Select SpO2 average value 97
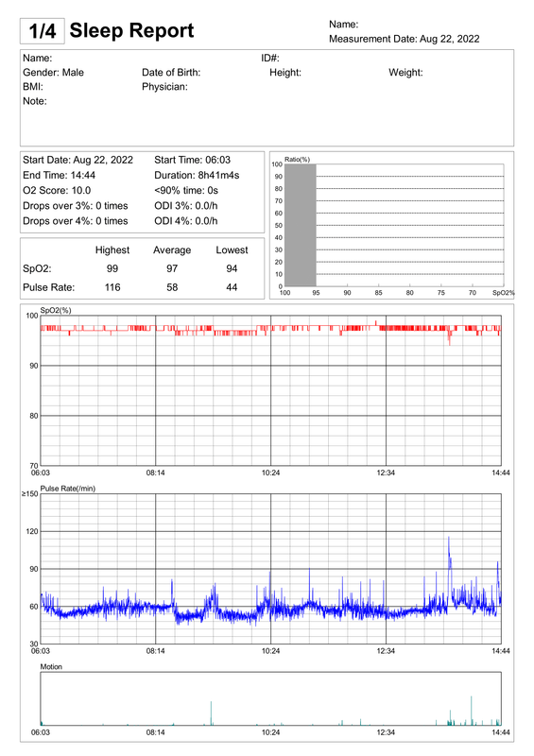 pyautogui.click(x=172, y=268)
